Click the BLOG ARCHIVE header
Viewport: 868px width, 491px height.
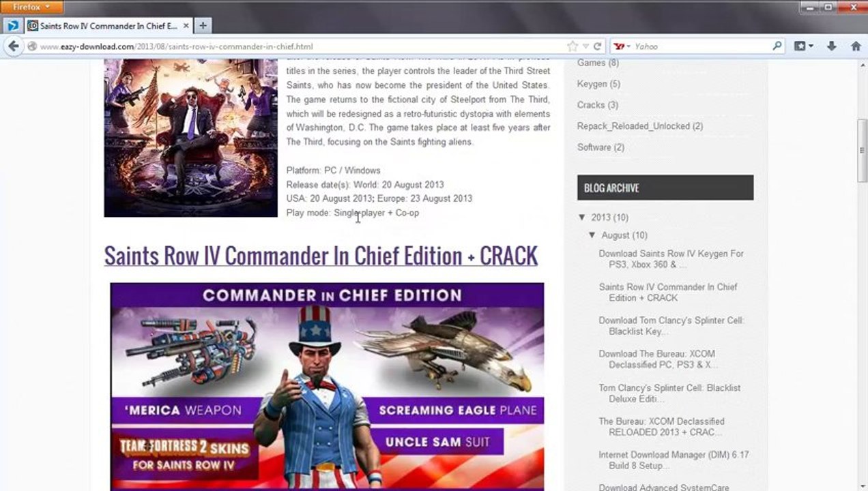(x=665, y=188)
